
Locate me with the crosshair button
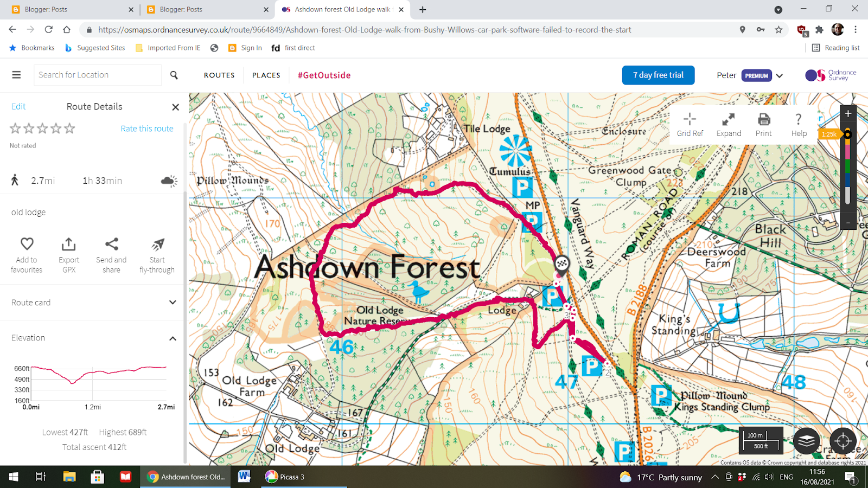click(843, 440)
